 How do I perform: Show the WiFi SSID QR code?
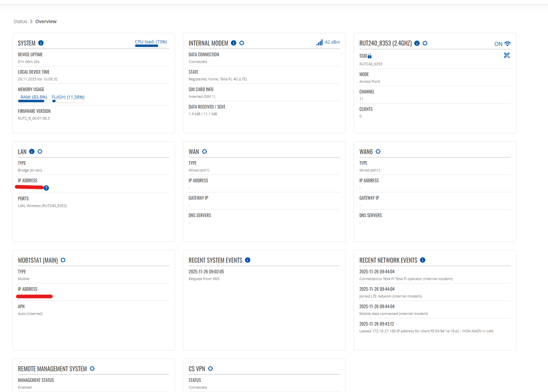click(x=506, y=56)
